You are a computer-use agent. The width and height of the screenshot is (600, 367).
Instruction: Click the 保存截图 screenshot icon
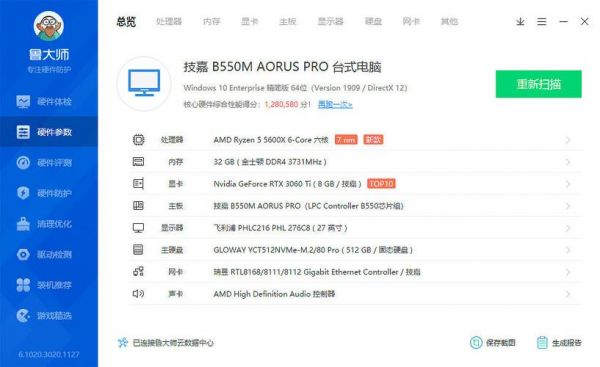(476, 343)
